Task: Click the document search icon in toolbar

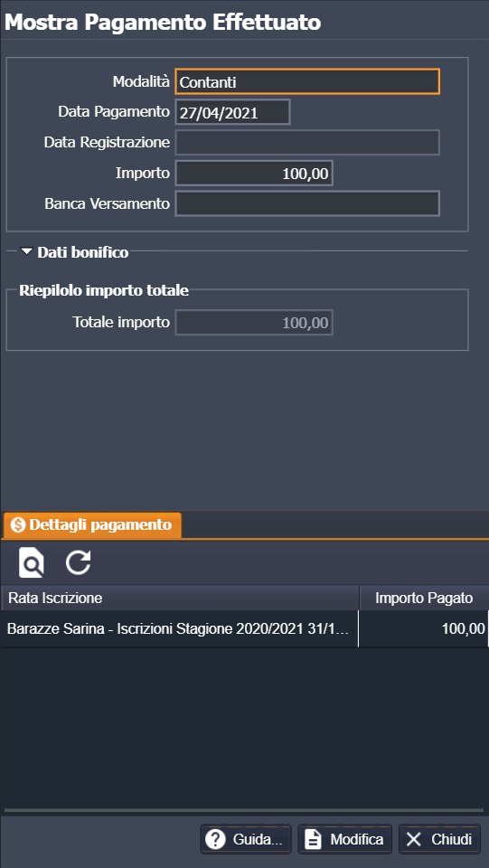Action: click(x=31, y=563)
